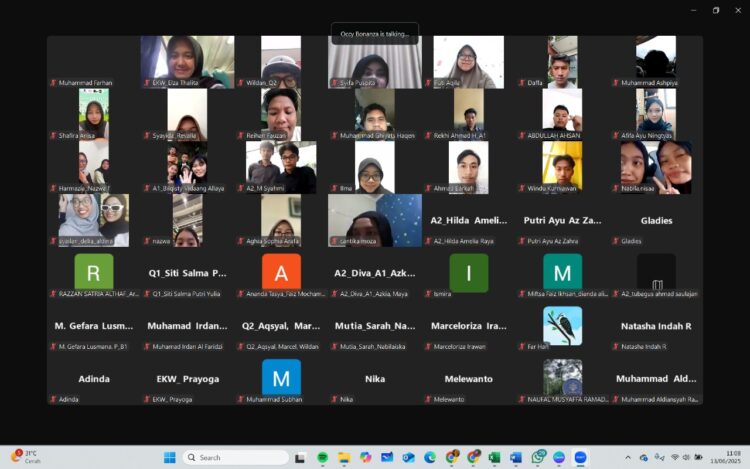Open Task View from the taskbar

(x=300, y=457)
